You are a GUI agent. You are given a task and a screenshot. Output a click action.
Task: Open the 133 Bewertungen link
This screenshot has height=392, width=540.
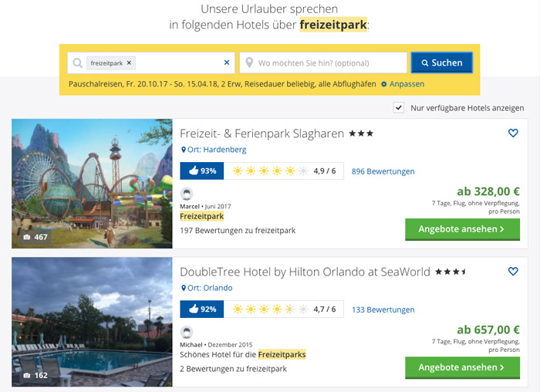click(x=383, y=309)
